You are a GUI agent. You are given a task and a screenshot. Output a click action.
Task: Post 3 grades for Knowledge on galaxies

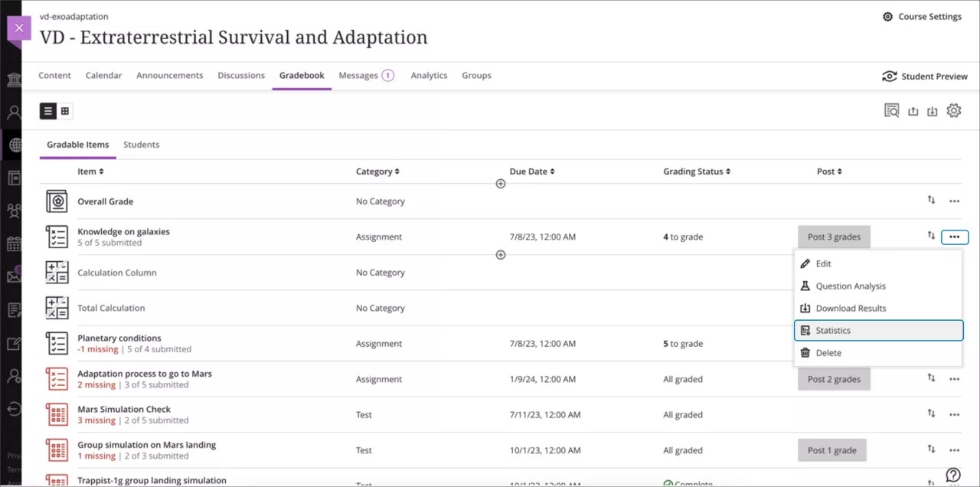833,237
